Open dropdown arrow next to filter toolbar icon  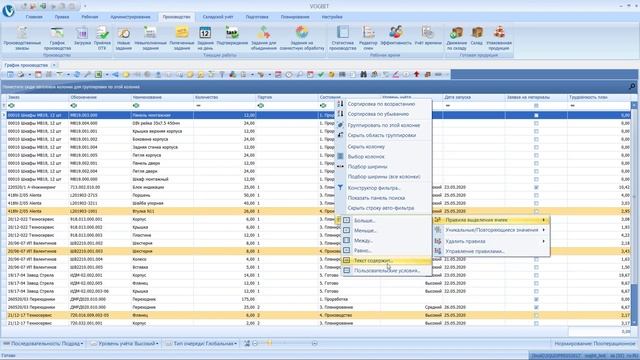(x=68, y=74)
